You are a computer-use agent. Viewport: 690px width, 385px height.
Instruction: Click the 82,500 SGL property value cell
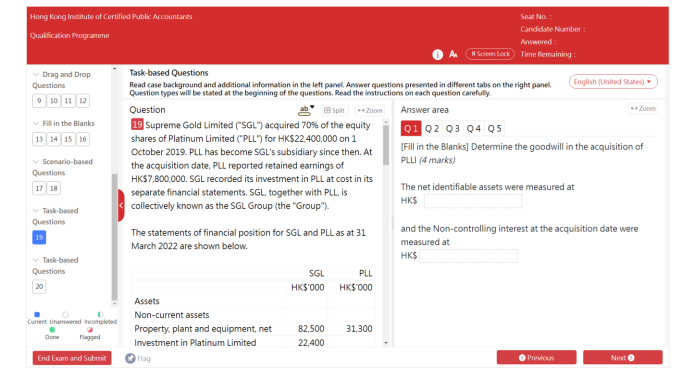(x=311, y=329)
